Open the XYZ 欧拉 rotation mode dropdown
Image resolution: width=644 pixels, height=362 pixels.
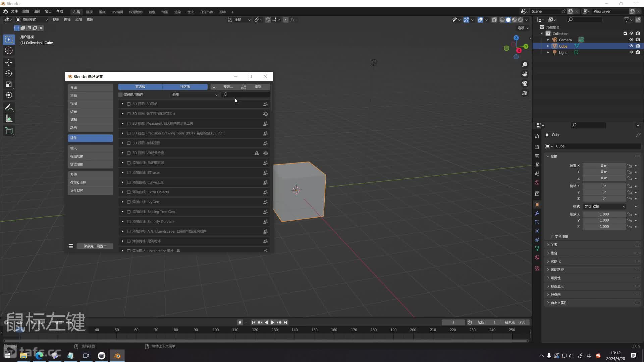click(x=604, y=206)
